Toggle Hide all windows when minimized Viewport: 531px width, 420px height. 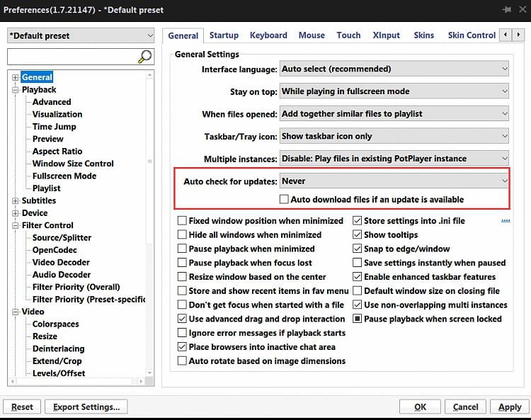pos(182,234)
